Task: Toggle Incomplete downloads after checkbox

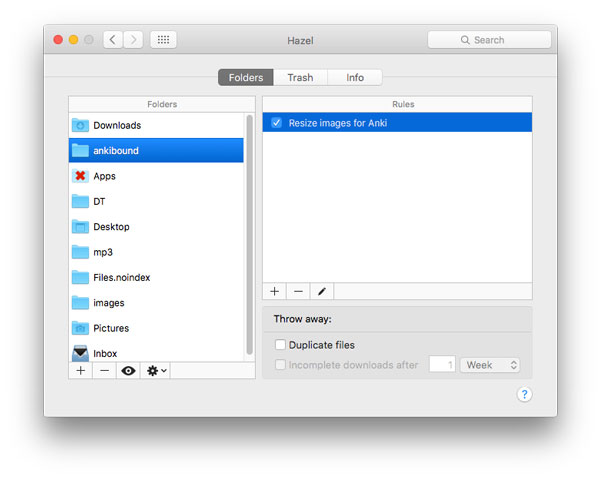Action: click(x=280, y=365)
